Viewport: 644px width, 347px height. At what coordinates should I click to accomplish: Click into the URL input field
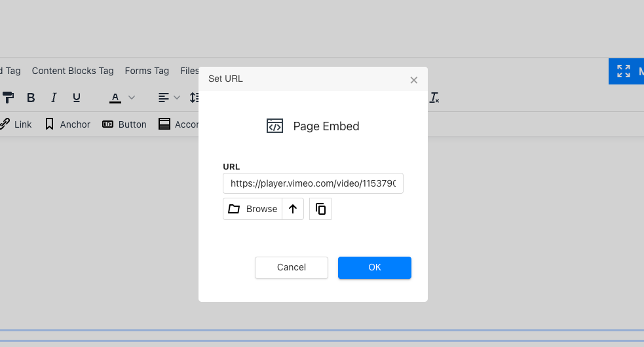point(313,183)
